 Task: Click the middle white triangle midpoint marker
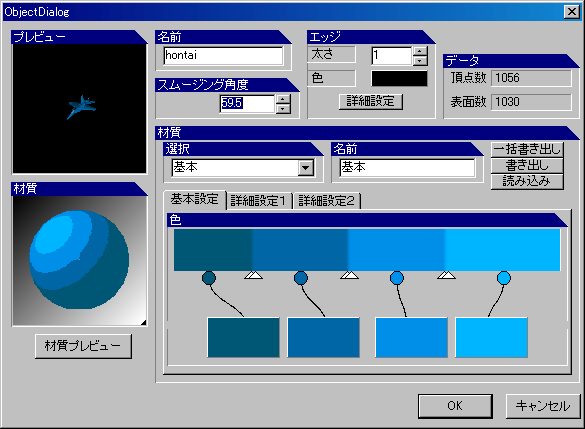coord(350,275)
